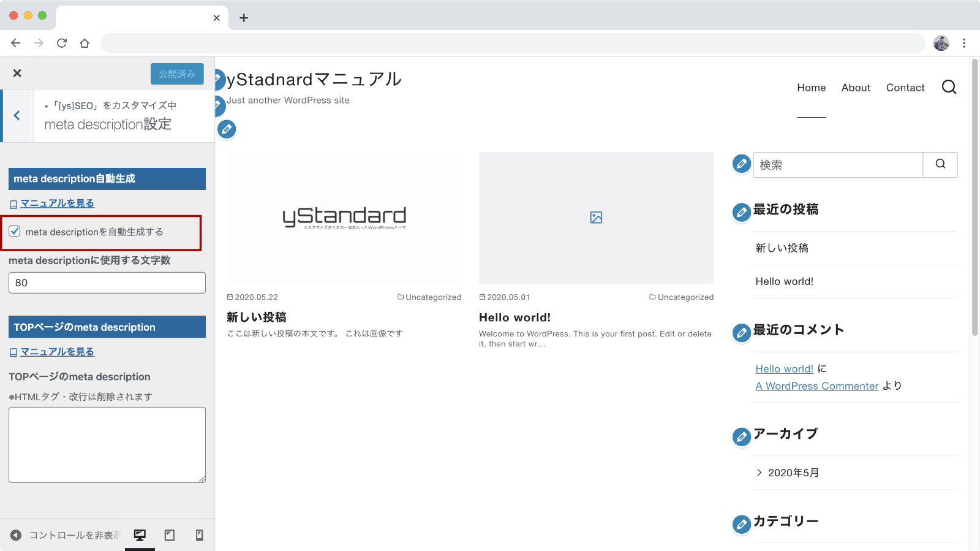Open the Home menu item
980x551 pixels.
[812, 88]
